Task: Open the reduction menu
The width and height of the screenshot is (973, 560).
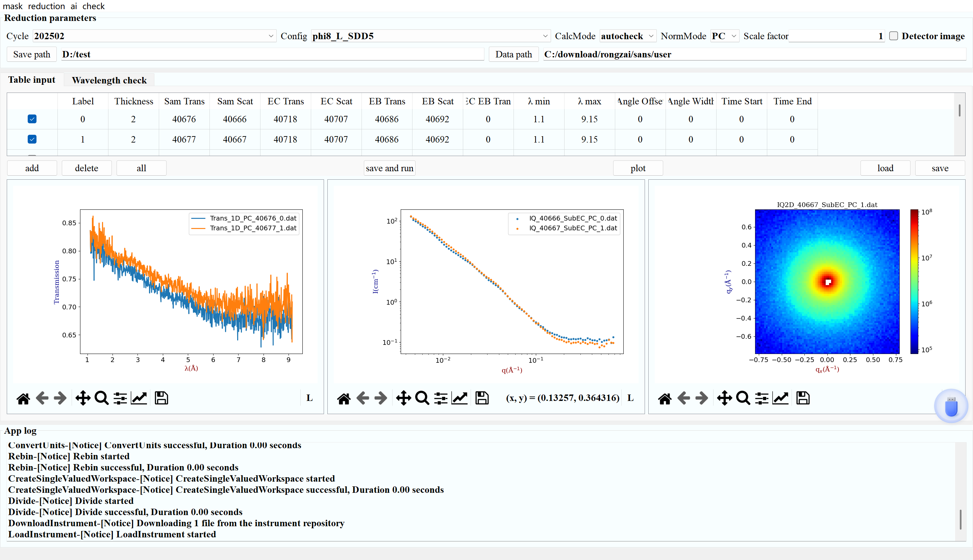Action: [x=46, y=6]
